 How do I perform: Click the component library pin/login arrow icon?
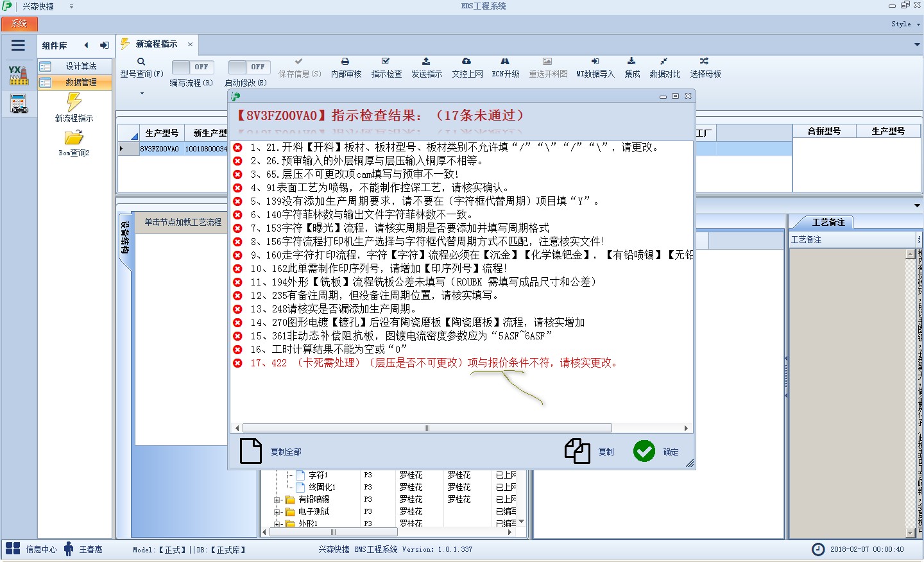[x=104, y=45]
